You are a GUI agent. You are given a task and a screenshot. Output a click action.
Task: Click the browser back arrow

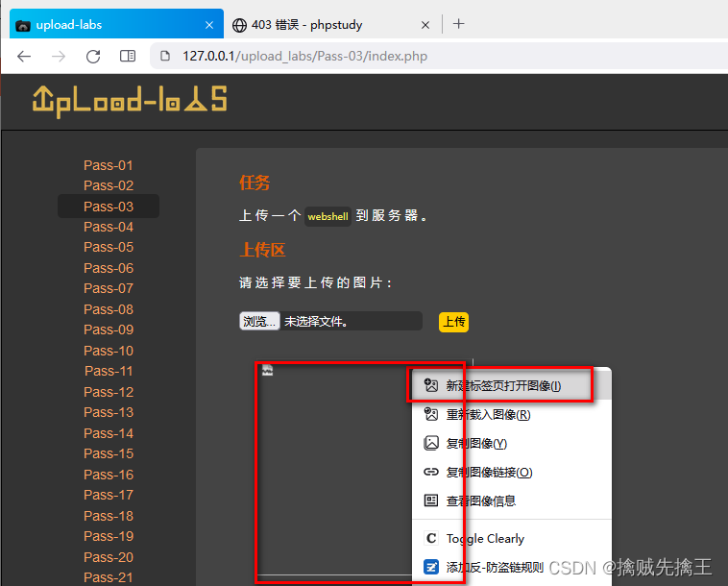(24, 56)
